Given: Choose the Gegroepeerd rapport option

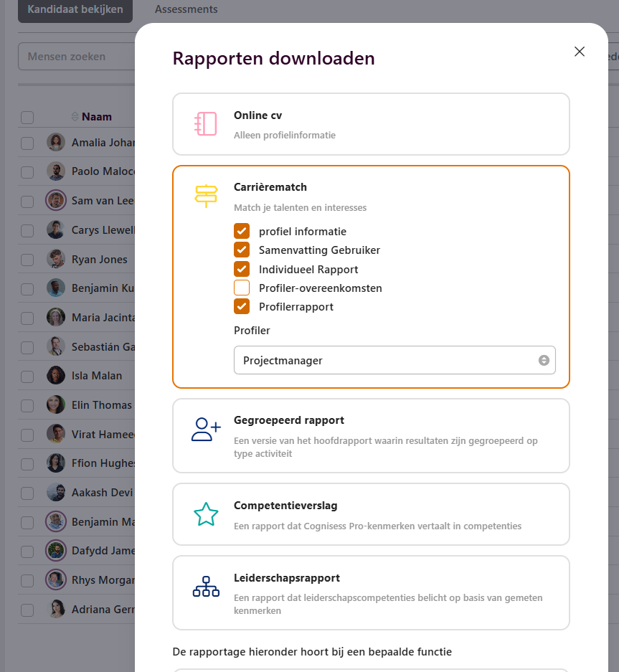Looking at the screenshot, I should [371, 435].
